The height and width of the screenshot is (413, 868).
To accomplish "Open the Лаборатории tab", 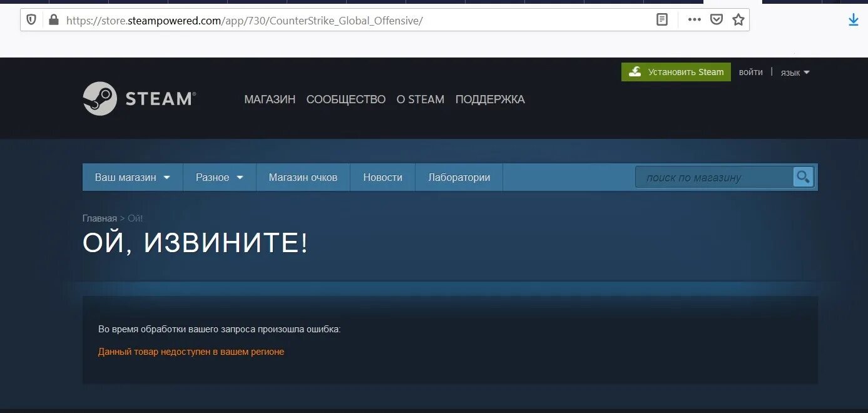I will 459,177.
